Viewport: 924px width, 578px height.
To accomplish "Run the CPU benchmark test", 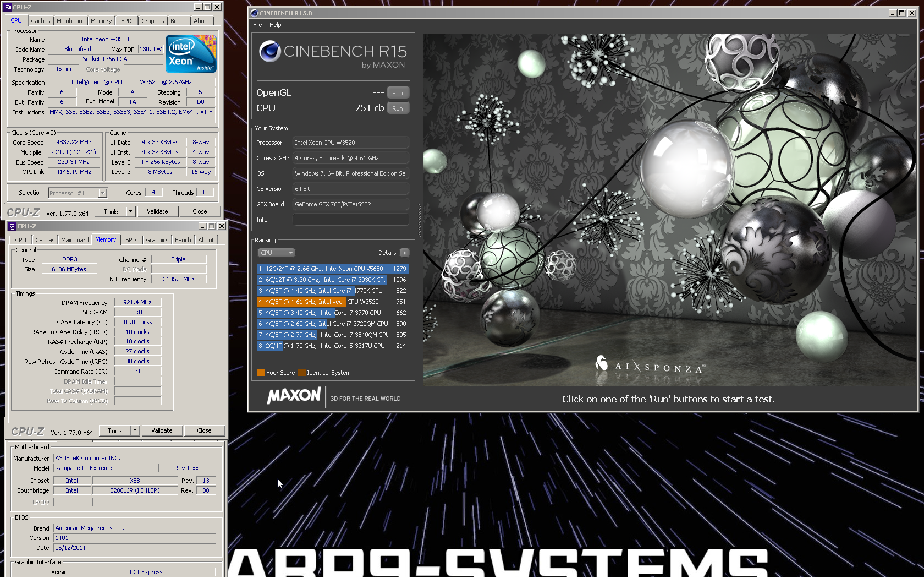I will click(x=398, y=108).
